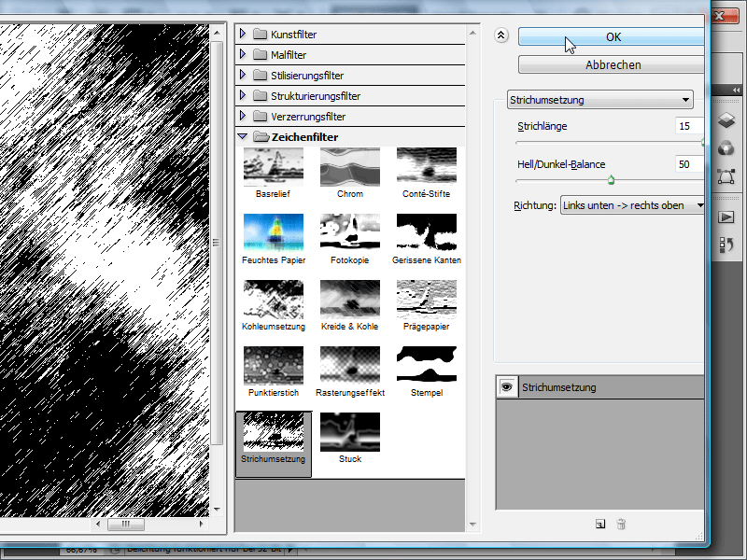The height and width of the screenshot is (560, 747).
Task: Apply the Feuchtes Papier filter
Action: [x=273, y=232]
